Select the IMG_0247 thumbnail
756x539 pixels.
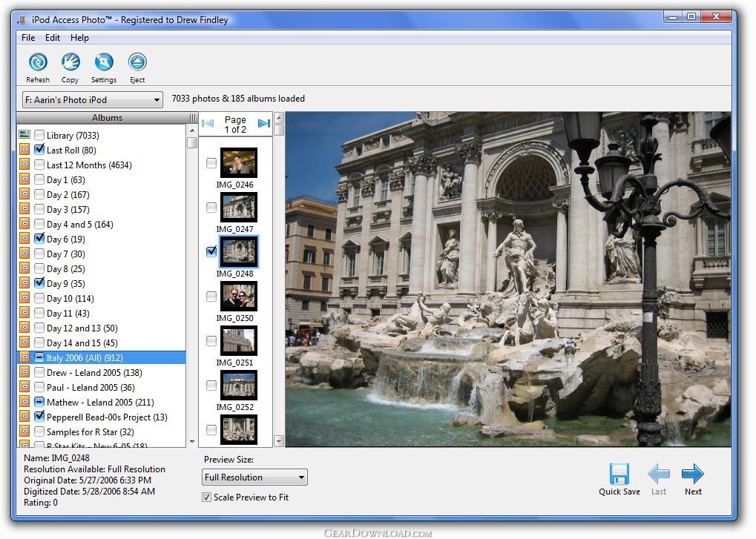[239, 207]
